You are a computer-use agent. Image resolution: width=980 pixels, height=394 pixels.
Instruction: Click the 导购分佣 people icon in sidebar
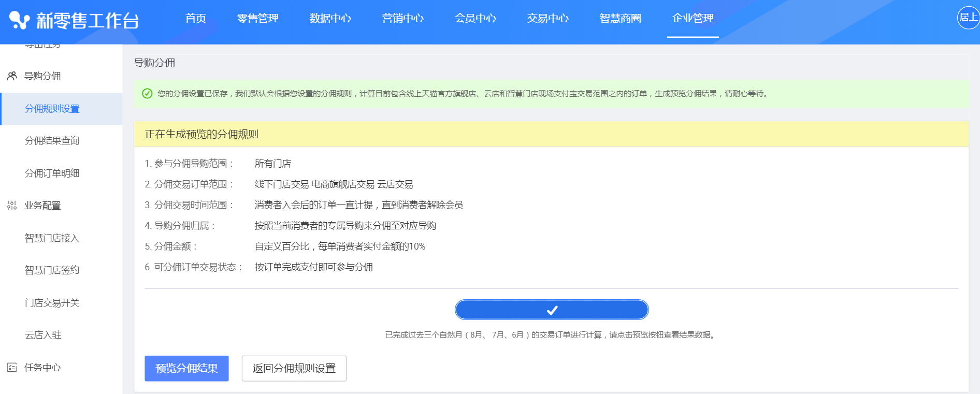tap(12, 76)
